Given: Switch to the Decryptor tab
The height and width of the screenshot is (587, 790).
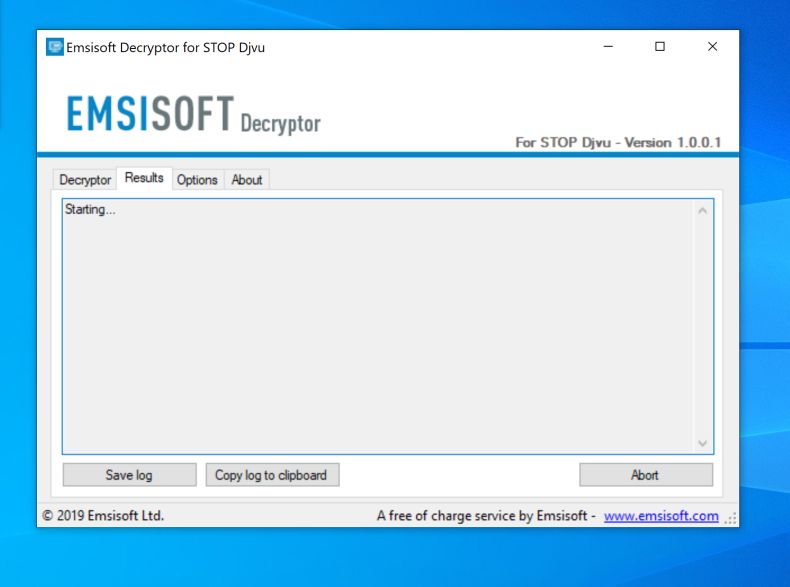Looking at the screenshot, I should point(85,180).
